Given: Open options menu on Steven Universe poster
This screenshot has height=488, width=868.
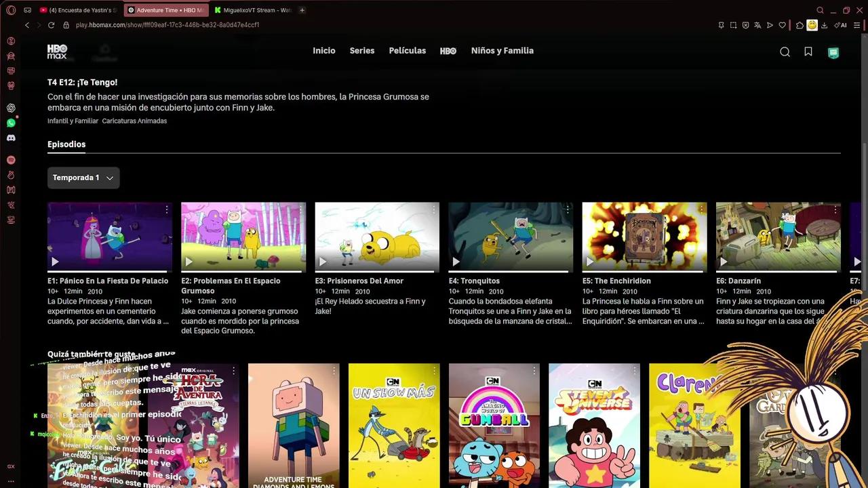Looking at the screenshot, I should (635, 371).
